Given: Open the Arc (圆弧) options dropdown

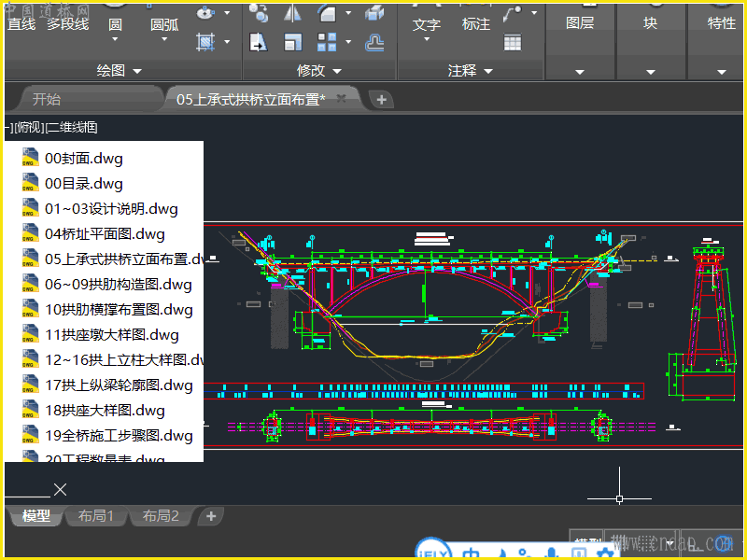Looking at the screenshot, I should pyautogui.click(x=164, y=39).
